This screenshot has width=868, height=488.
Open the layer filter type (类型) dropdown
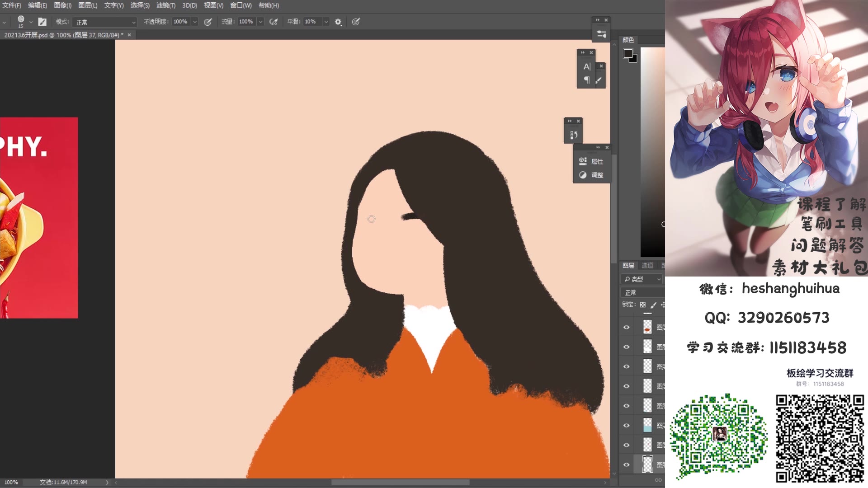[x=642, y=279]
